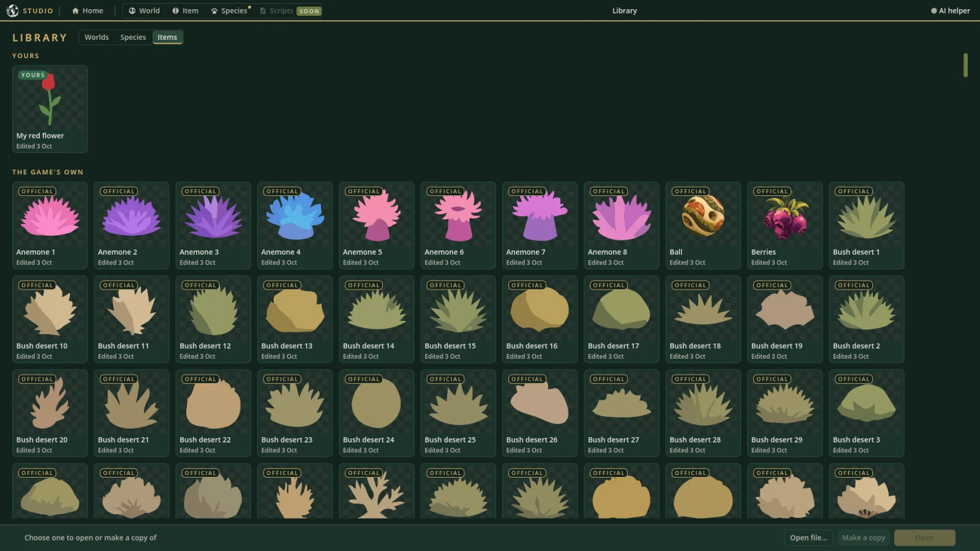Select the Anemone 8 item
This screenshot has height=551, width=980.
(x=622, y=225)
